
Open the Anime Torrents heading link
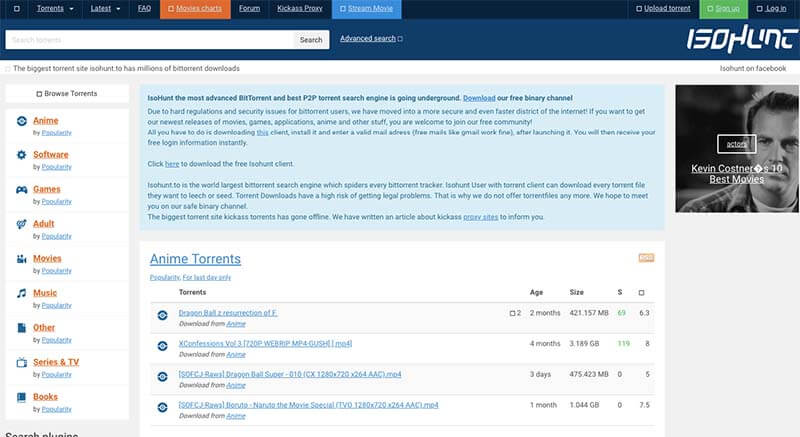click(195, 259)
